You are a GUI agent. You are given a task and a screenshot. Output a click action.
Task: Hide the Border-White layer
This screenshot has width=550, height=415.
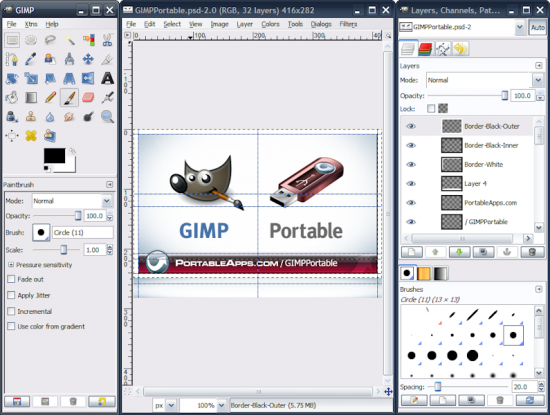(x=411, y=165)
